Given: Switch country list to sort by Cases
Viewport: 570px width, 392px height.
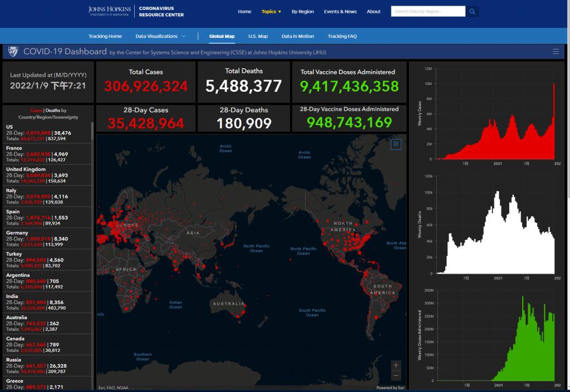Looking at the screenshot, I should 36,111.
